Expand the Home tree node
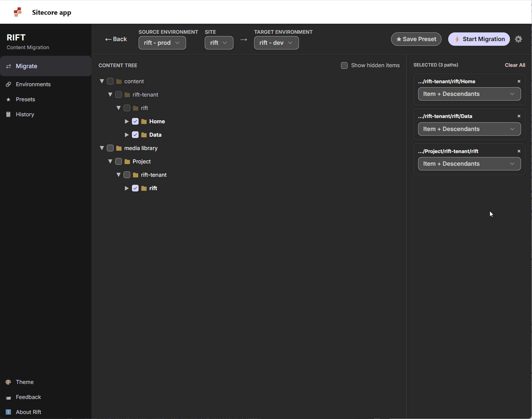Viewport: 532px width, 419px height. [127, 121]
